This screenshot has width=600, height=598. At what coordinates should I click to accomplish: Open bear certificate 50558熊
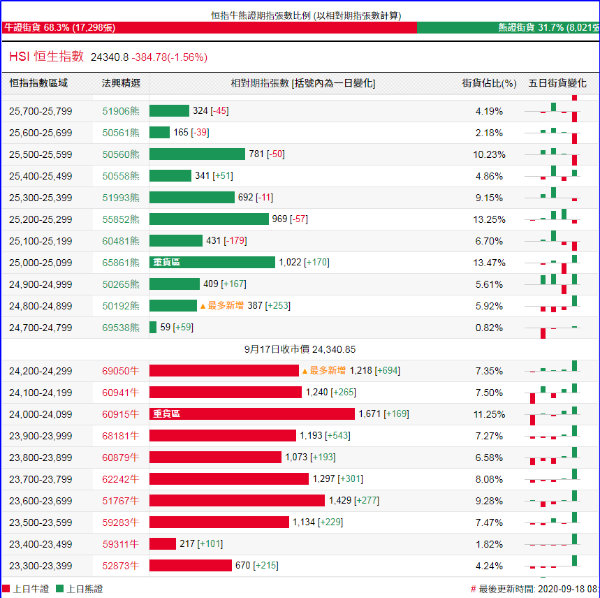tap(121, 176)
